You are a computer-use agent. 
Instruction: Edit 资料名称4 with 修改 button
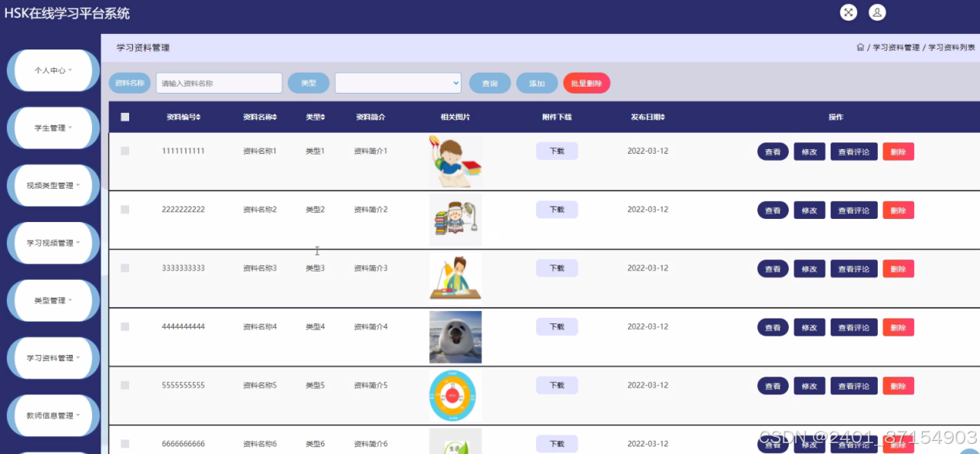click(809, 327)
